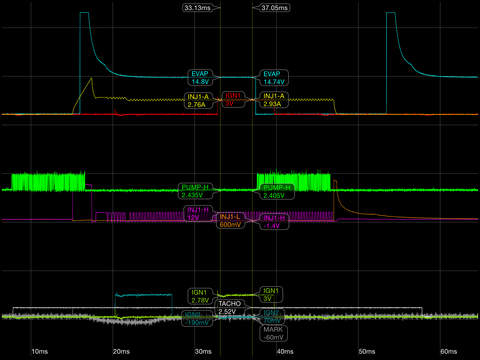Select the INJ1-H -1.4V label
Viewport: 480px width, 360px height.
274,222
